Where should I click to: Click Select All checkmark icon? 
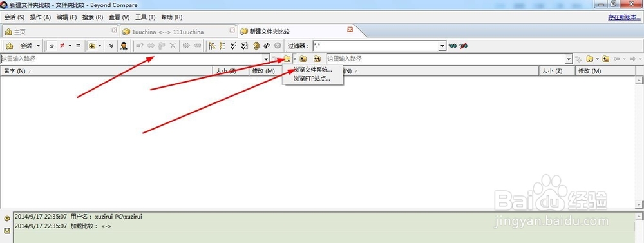[234, 46]
